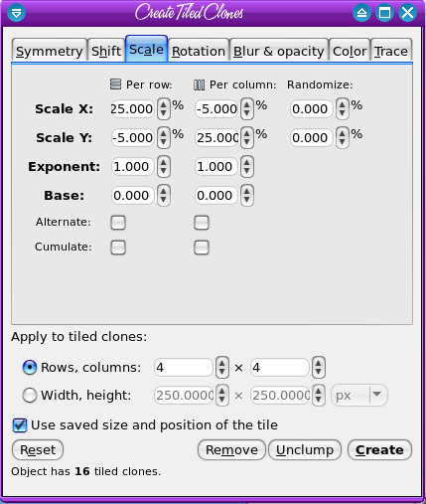Open the Blur & opacity tab
The height and width of the screenshot is (504, 426).
(x=279, y=51)
